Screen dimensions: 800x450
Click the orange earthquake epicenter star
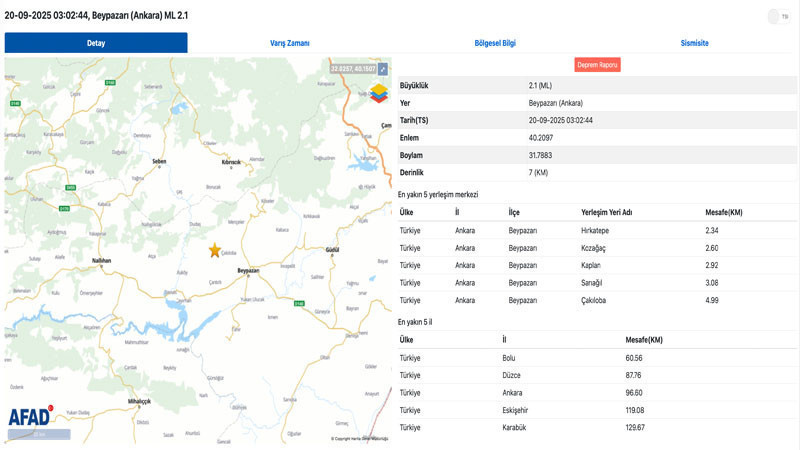(x=214, y=250)
